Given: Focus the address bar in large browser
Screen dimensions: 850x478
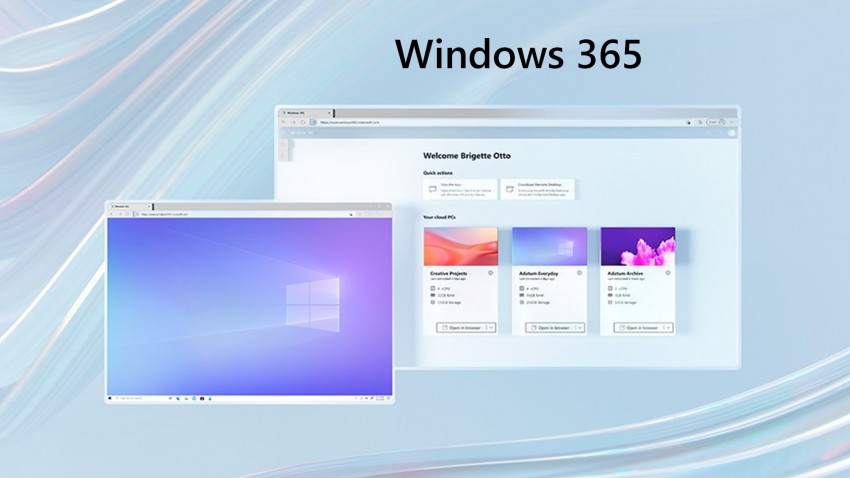Looking at the screenshot, I should coord(499,122).
